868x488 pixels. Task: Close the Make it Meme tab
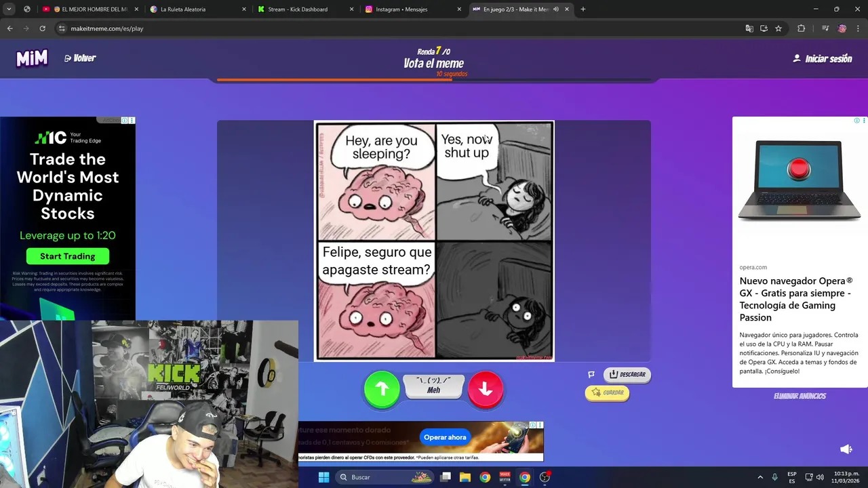click(567, 9)
